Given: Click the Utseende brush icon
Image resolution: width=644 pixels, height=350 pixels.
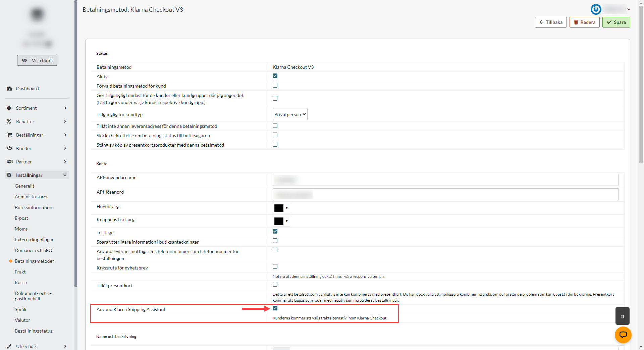Looking at the screenshot, I should click(x=9, y=346).
